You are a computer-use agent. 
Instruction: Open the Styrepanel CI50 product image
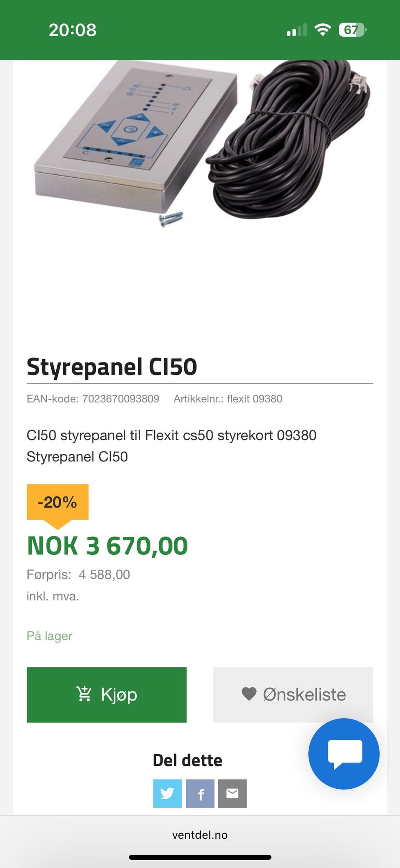(x=200, y=142)
